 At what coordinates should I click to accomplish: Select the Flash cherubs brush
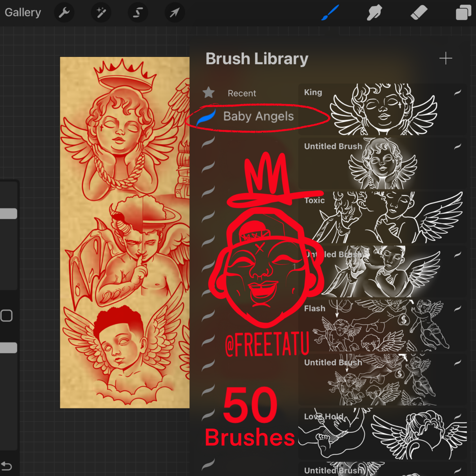tap(382, 325)
